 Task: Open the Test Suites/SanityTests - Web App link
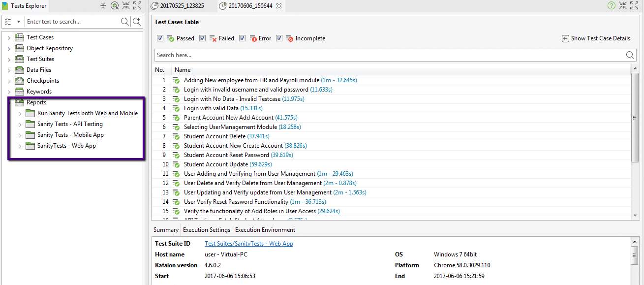point(248,243)
